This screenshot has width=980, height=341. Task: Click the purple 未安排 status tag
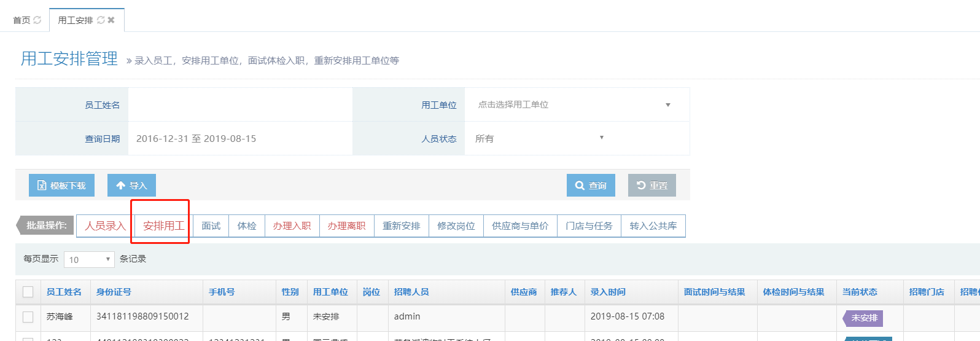coord(863,318)
